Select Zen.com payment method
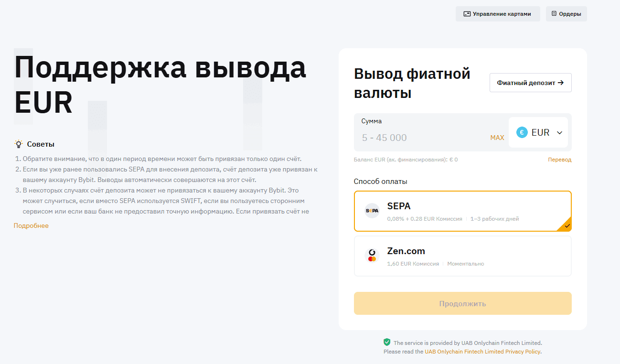This screenshot has height=364, width=620. [x=462, y=256]
